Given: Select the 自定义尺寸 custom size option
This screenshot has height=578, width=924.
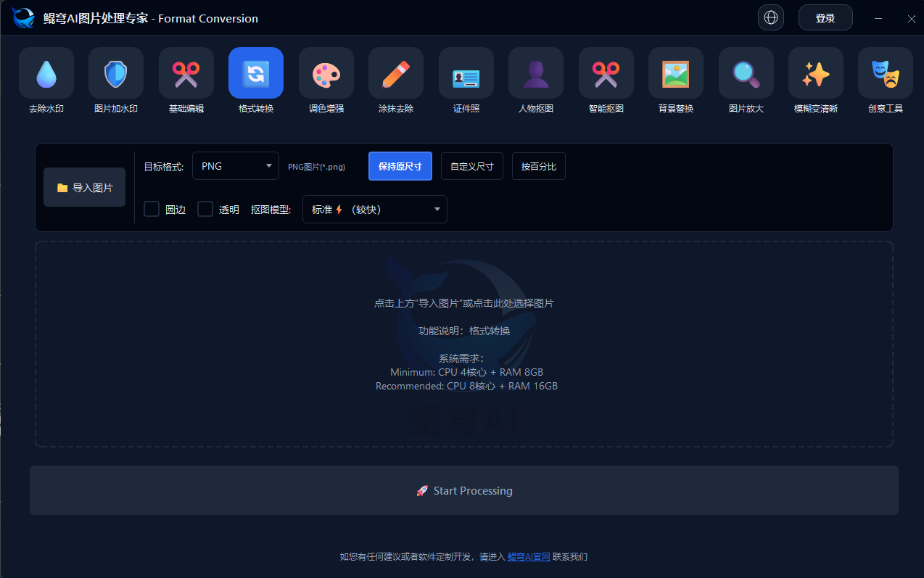Looking at the screenshot, I should 471,165.
